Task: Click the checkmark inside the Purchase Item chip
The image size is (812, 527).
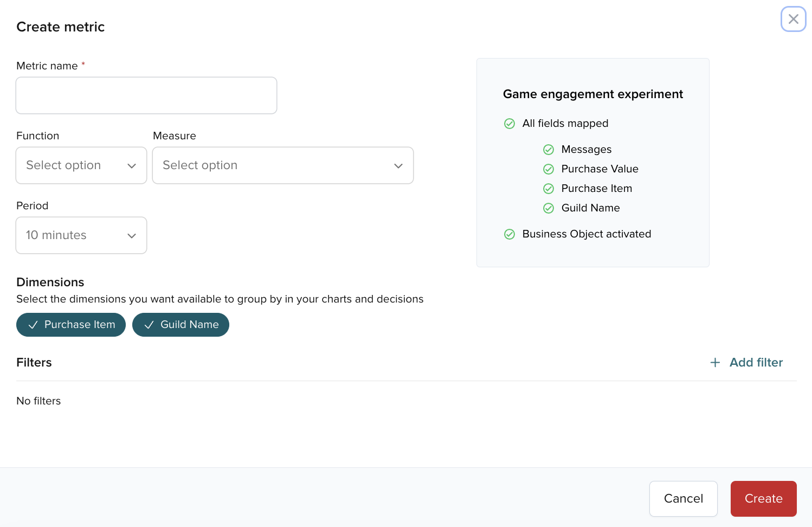Action: point(33,325)
